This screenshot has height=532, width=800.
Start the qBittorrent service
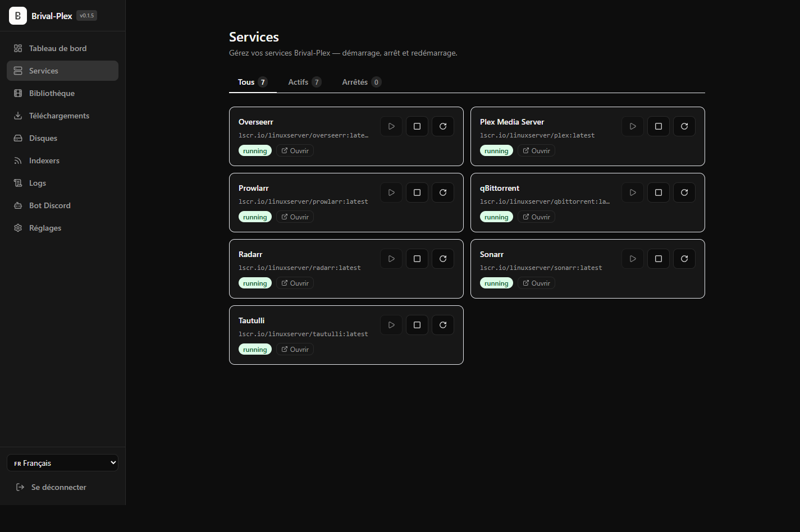[633, 192]
